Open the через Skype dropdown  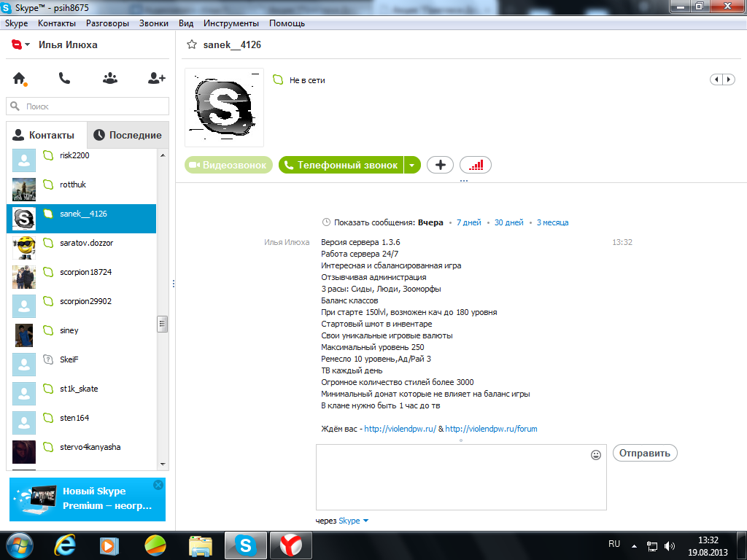pos(354,521)
